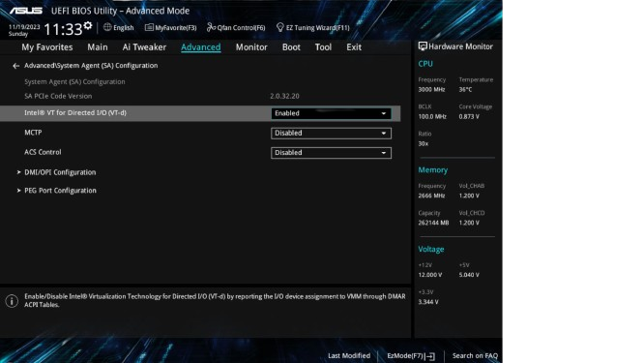Select the Advanced tab
644x363 pixels.
pos(201,47)
